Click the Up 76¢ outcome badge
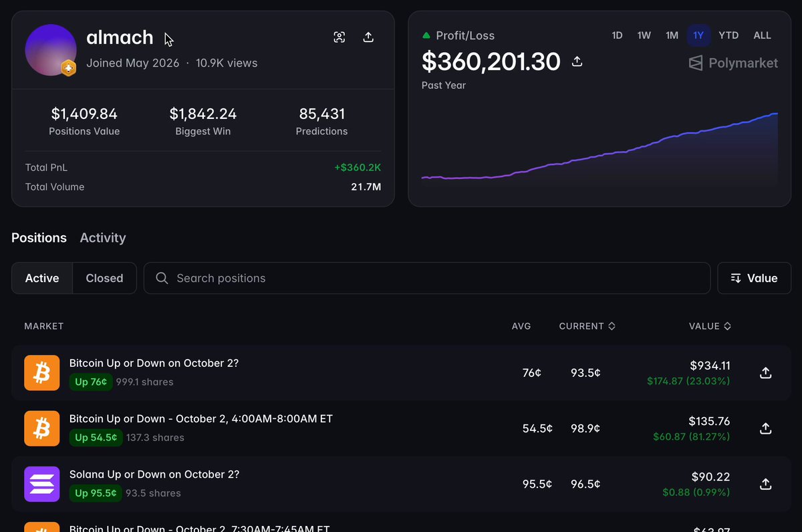This screenshot has width=802, height=532. tap(91, 382)
